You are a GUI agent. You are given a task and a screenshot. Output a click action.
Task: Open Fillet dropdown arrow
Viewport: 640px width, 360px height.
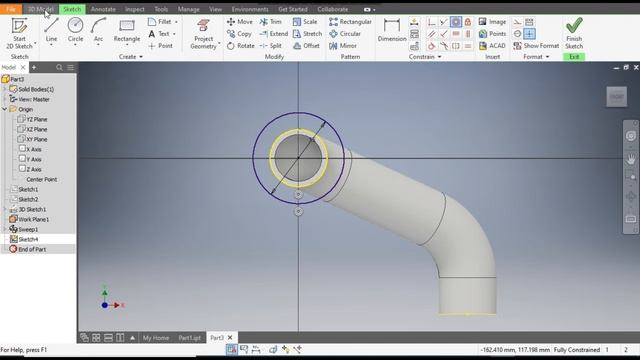coord(176,22)
